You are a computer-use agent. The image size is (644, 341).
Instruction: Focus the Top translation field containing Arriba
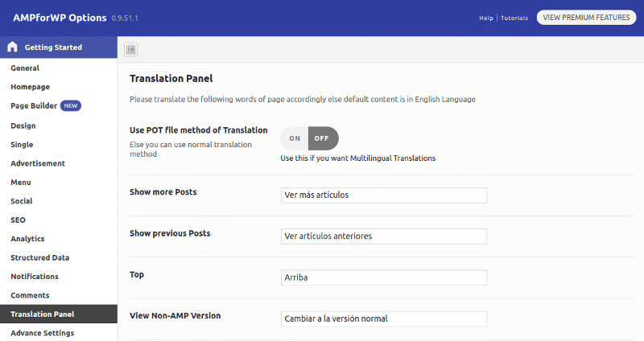click(x=384, y=277)
